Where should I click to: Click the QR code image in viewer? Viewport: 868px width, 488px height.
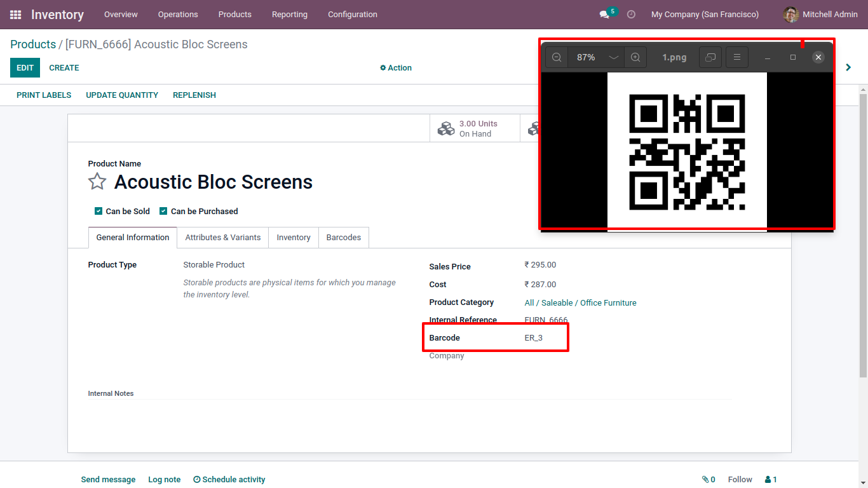[x=687, y=152]
